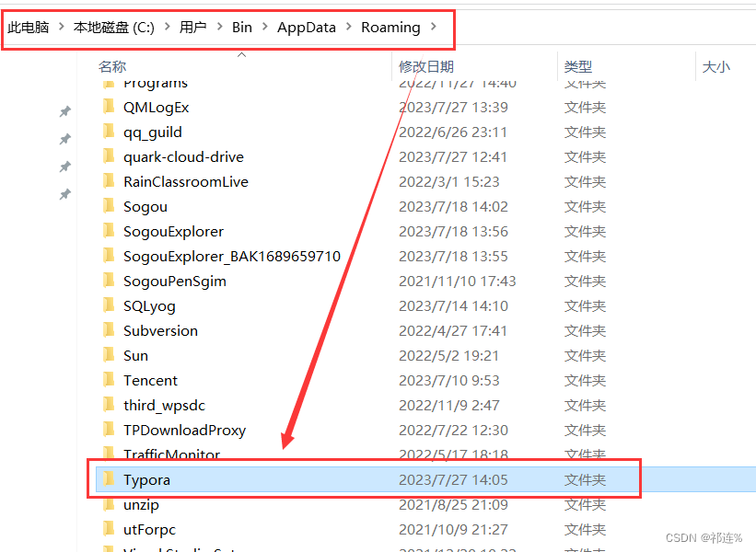756x552 pixels.
Task: Open the breadcrumb arrow after AppData
Action: pos(349,28)
